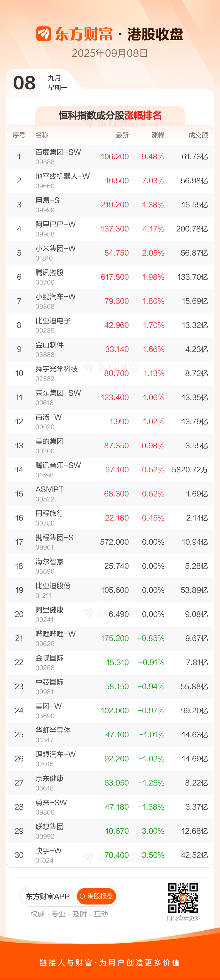Viewport: 220px width, 980px height.
Task: Click 美团-W turnover 99.20亿
Action: point(194,711)
